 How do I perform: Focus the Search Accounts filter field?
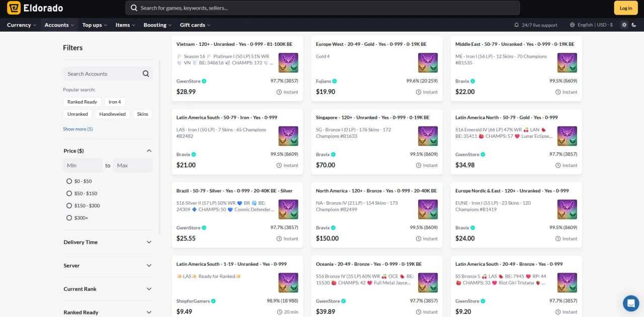(108, 73)
